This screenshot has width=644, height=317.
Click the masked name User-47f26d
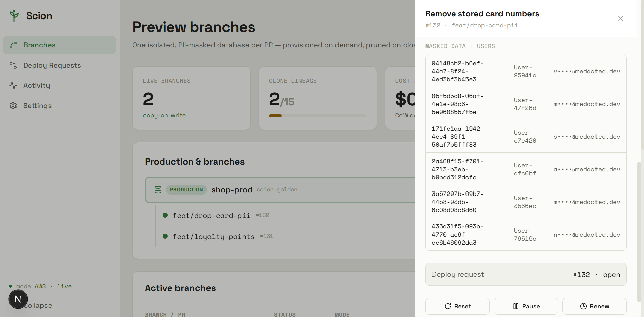525,104
